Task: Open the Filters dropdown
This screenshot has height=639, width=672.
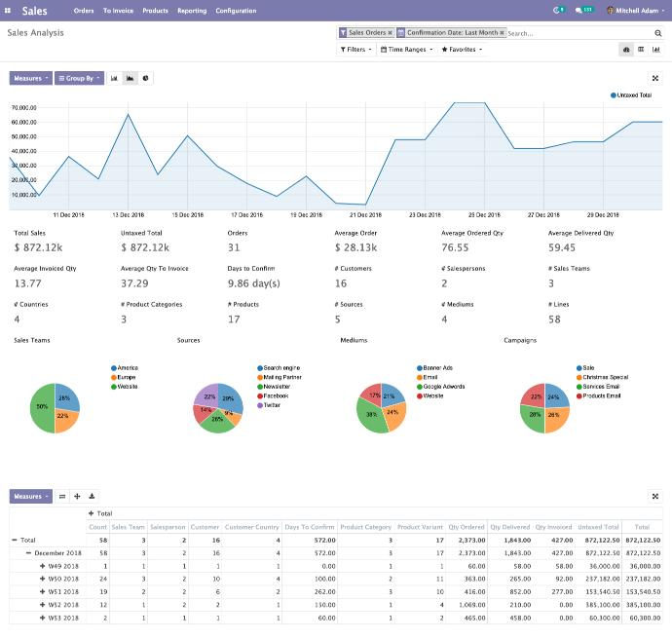Action: point(355,49)
